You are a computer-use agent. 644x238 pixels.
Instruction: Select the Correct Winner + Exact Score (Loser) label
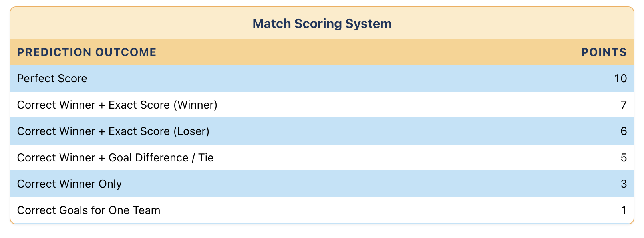tap(113, 131)
